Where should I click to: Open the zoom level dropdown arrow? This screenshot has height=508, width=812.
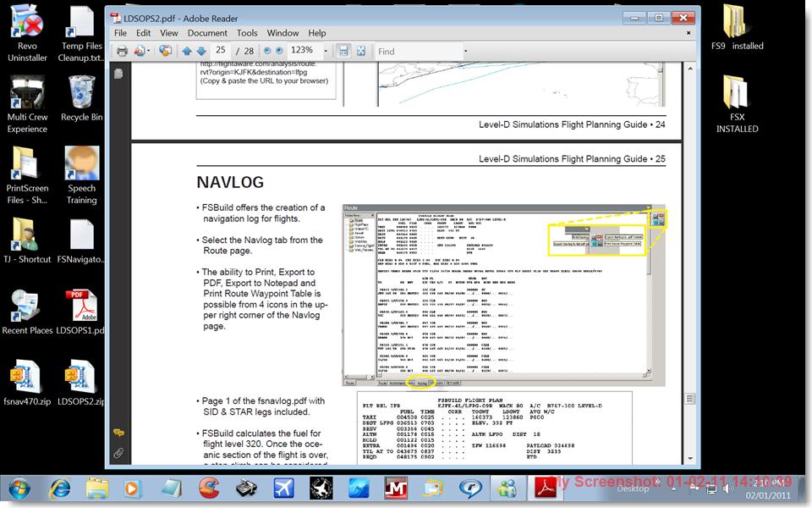click(326, 51)
